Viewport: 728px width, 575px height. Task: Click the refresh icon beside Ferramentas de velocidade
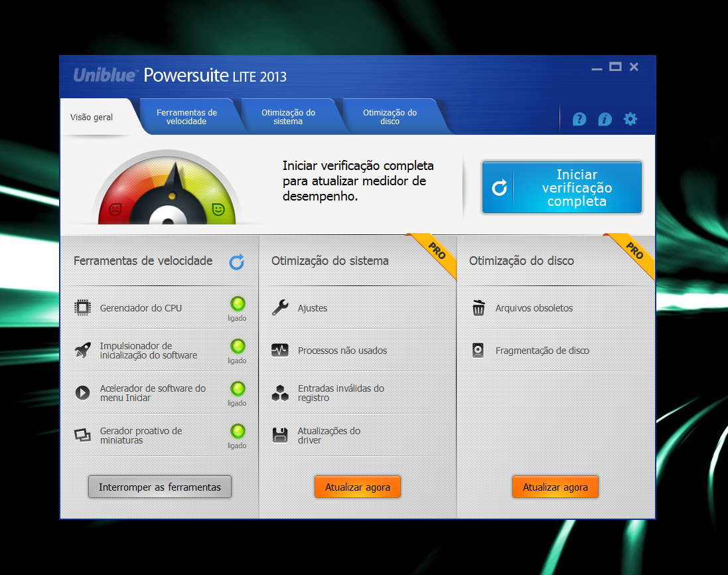pos(237,262)
